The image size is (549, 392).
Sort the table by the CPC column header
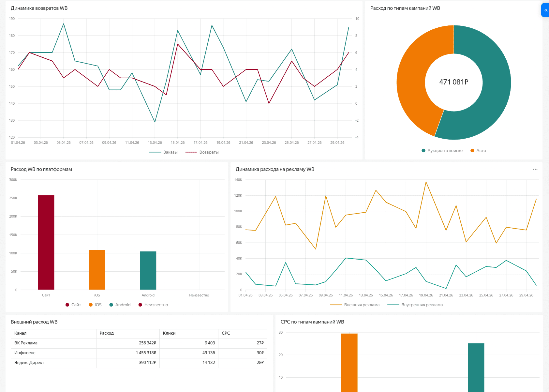click(243, 333)
